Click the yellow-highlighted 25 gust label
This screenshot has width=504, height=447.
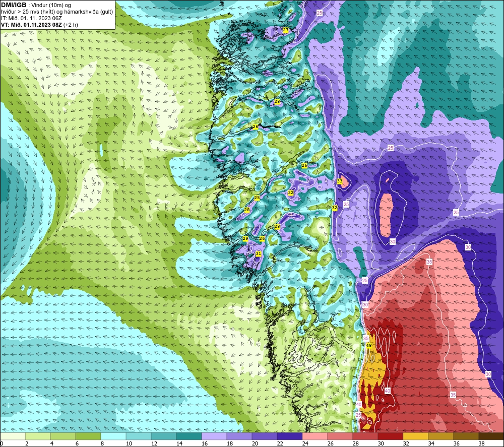(257, 198)
